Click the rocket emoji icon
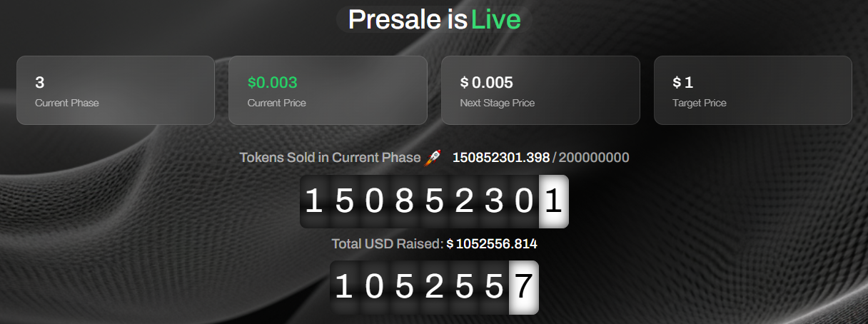 click(433, 158)
